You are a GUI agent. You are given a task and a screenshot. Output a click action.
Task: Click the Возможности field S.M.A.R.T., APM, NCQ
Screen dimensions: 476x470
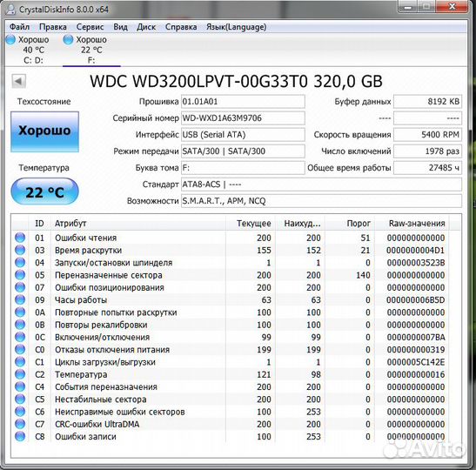click(321, 201)
